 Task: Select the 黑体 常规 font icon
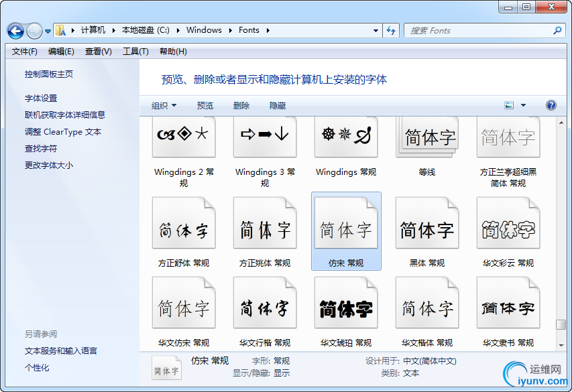pos(427,222)
